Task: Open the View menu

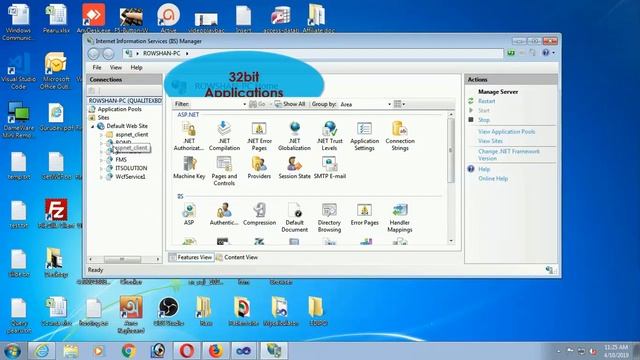Action: 116,67
